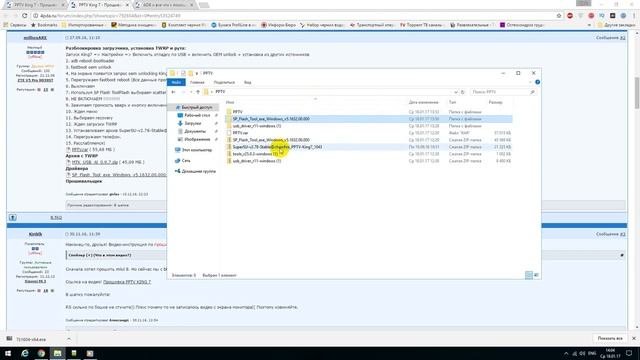Switch to first PPTV King 7 tab
640x360 pixels.
pyautogui.click(x=36, y=5)
